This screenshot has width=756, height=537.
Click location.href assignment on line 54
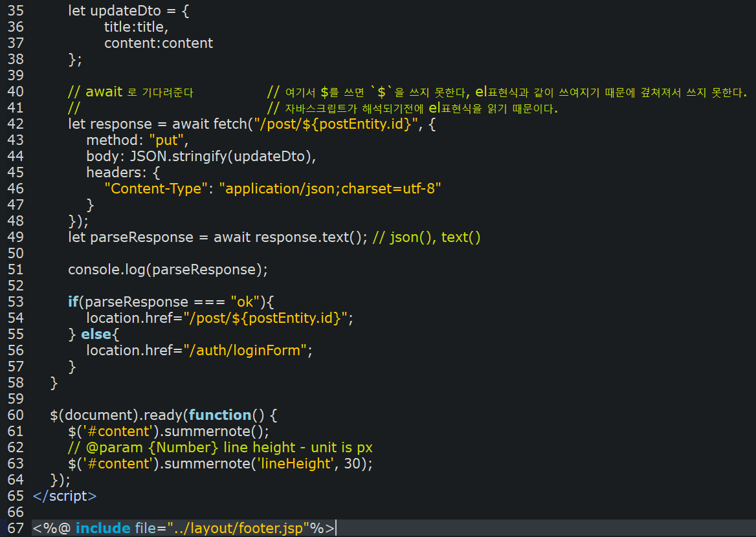click(219, 318)
